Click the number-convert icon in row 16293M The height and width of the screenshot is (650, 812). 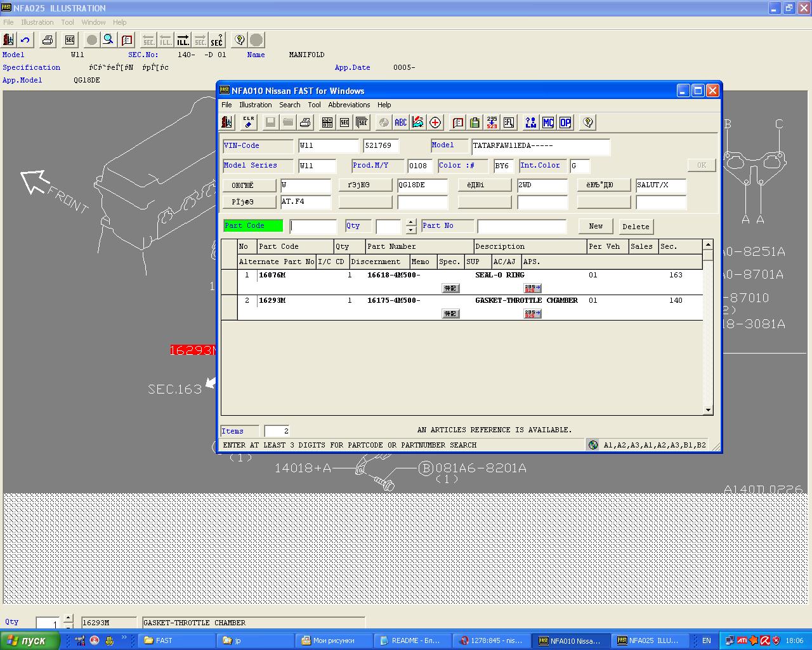[533, 314]
